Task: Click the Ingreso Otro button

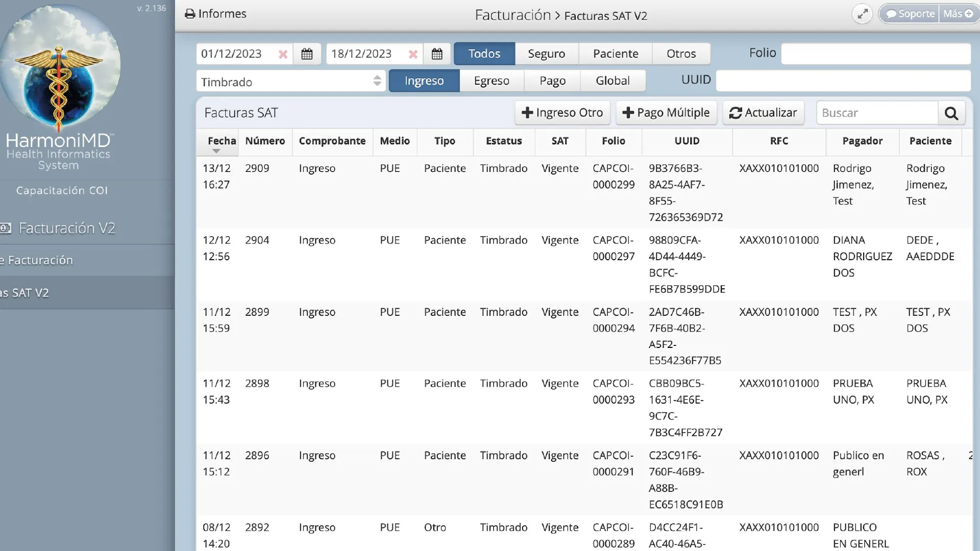Action: point(562,113)
